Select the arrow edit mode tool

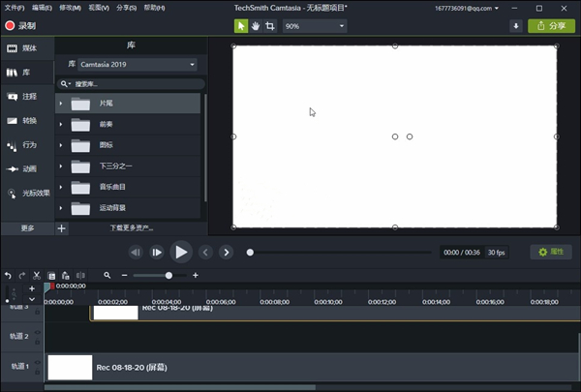point(241,26)
